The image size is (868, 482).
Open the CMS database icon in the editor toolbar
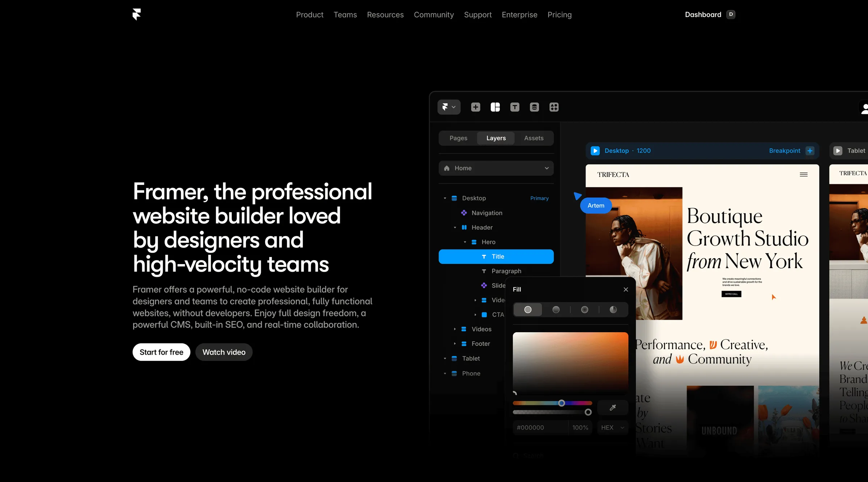coord(534,107)
